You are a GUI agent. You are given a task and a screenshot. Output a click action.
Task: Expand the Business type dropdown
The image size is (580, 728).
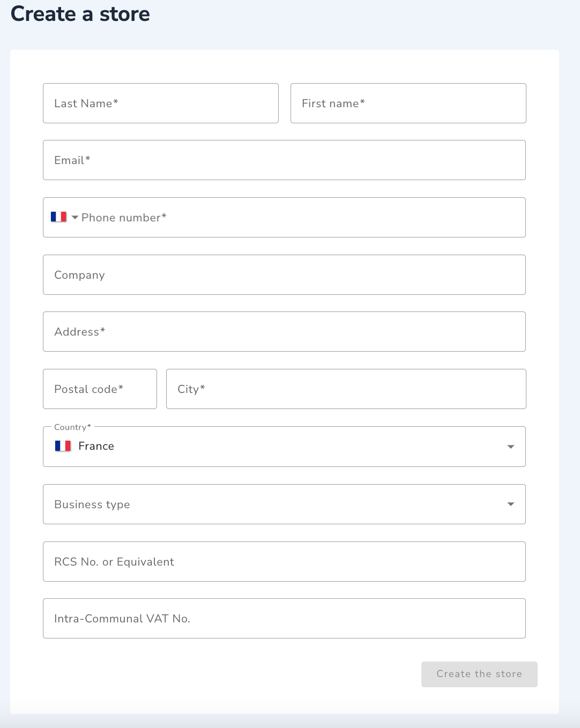(x=284, y=504)
